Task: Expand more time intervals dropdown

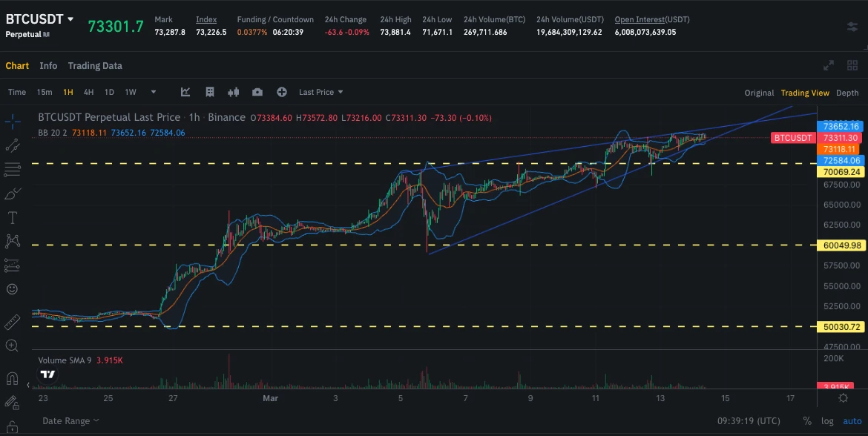Action: 154,92
